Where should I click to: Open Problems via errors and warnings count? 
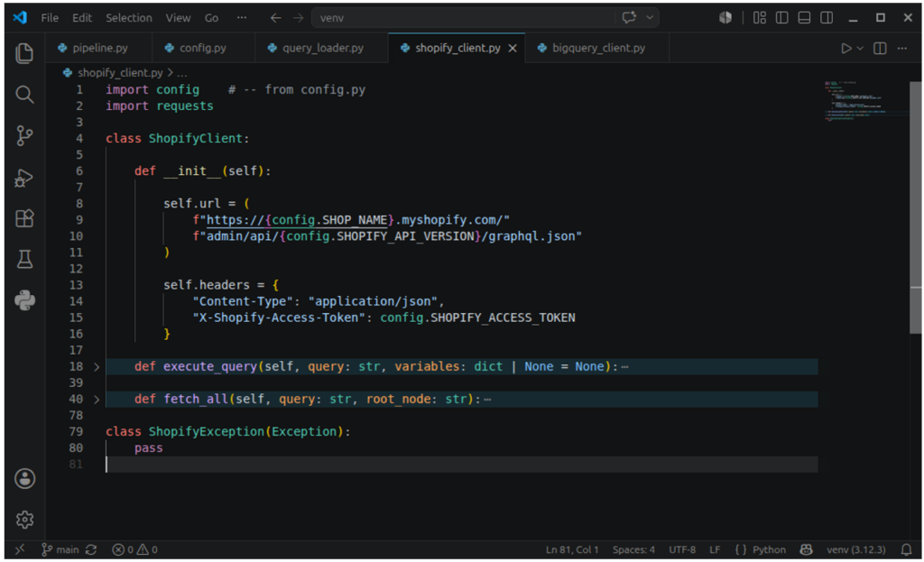pos(135,549)
